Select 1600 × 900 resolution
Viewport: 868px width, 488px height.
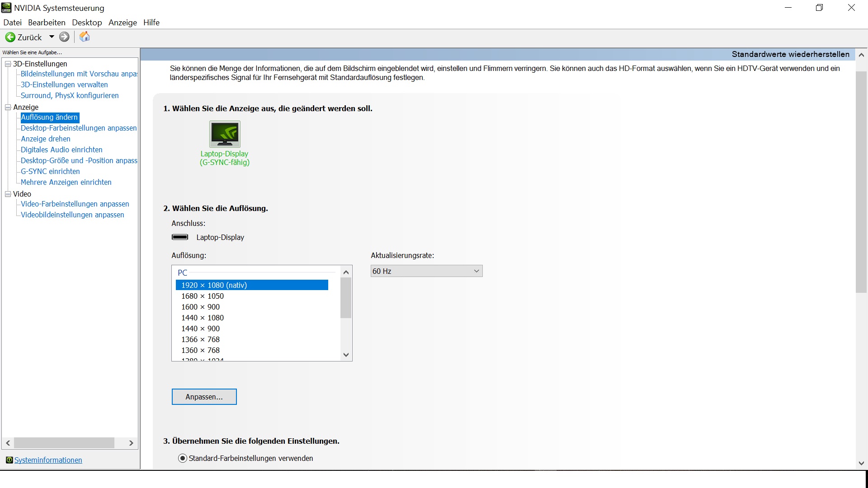(x=200, y=307)
